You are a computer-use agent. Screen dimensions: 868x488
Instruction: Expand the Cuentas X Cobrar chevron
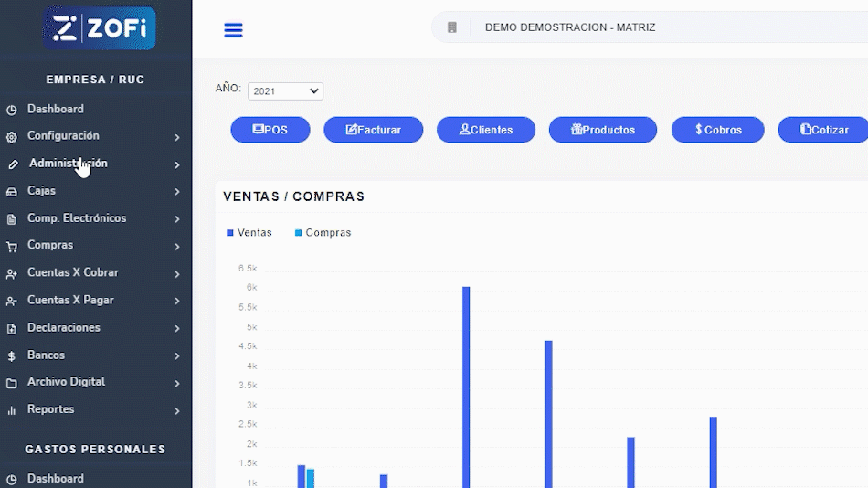pos(177,274)
